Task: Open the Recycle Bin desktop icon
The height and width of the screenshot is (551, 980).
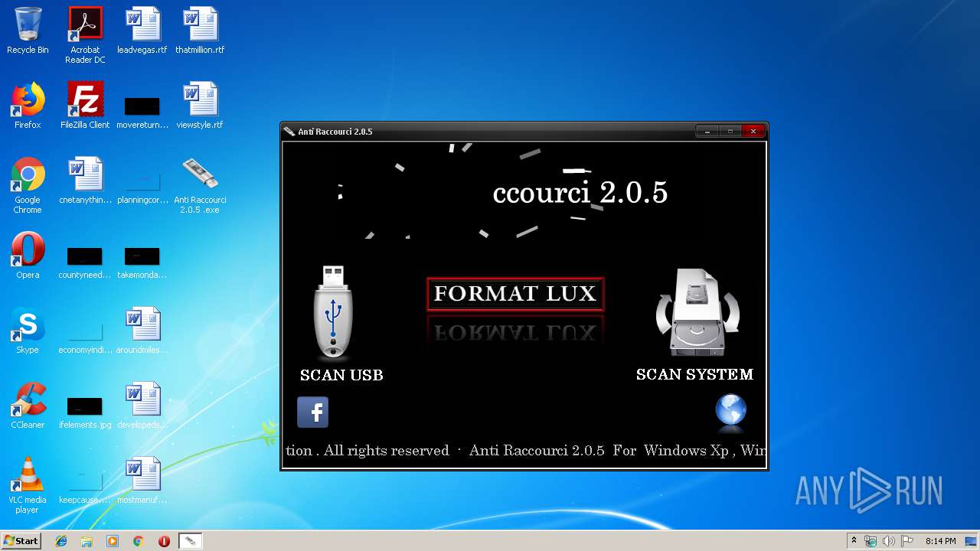Action: tap(28, 31)
